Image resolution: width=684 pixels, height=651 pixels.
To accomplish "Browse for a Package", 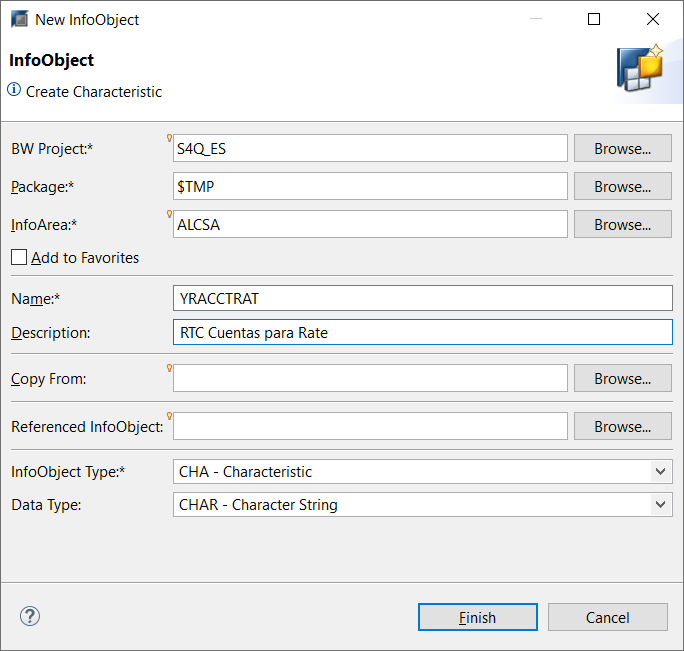I will click(x=622, y=187).
